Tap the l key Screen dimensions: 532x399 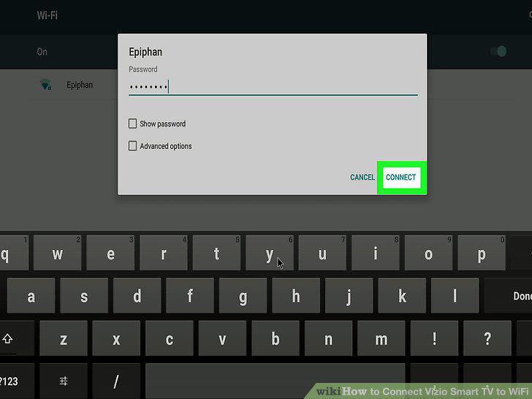tap(455, 296)
